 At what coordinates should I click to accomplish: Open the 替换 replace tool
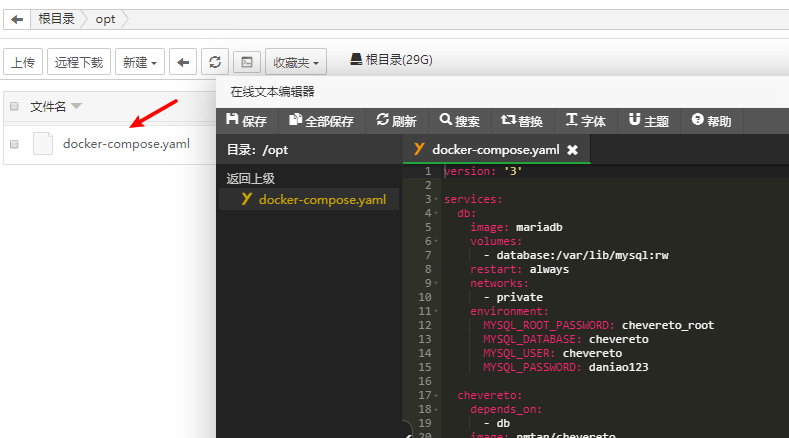point(522,121)
